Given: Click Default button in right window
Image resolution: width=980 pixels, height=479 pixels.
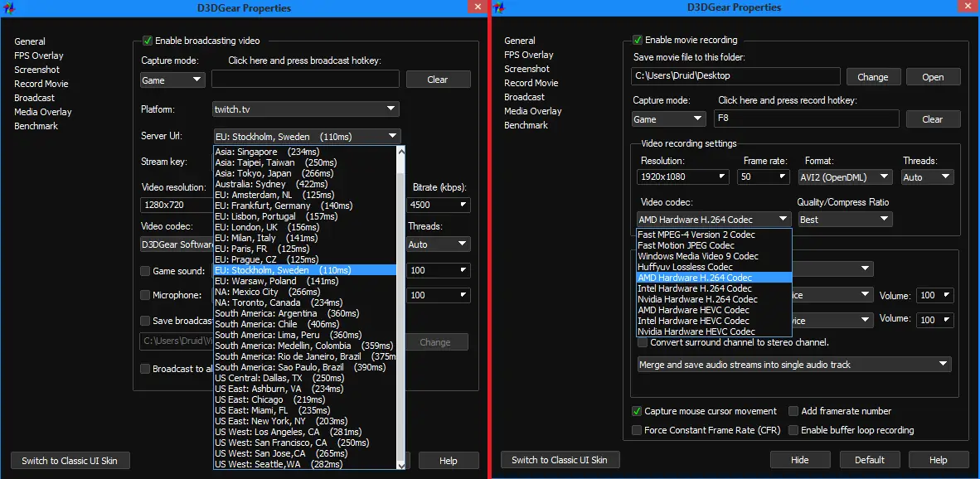Looking at the screenshot, I should [870, 460].
